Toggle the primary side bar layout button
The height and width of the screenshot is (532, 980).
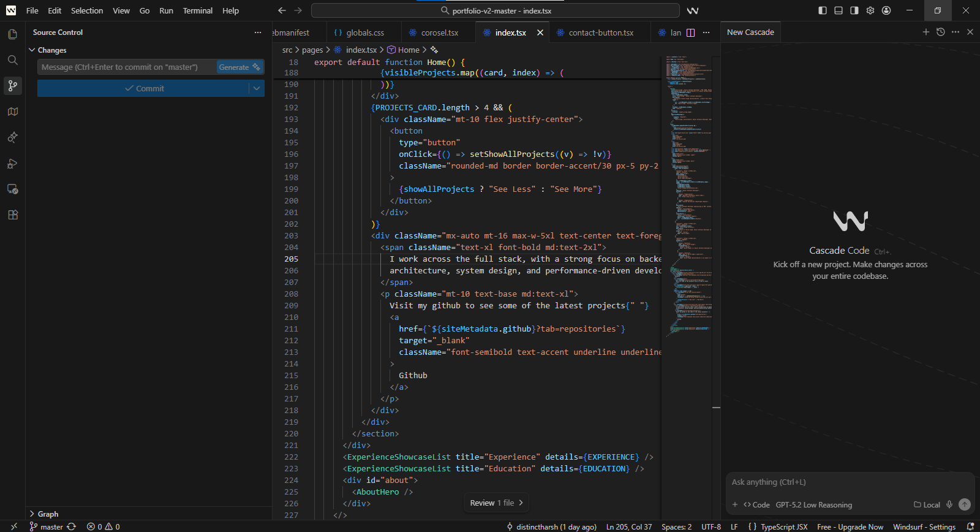click(x=823, y=10)
